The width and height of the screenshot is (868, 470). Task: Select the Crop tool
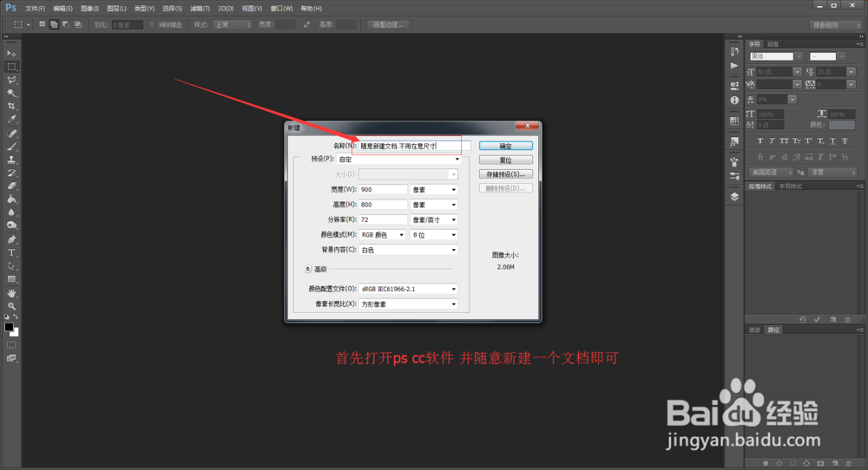click(11, 106)
